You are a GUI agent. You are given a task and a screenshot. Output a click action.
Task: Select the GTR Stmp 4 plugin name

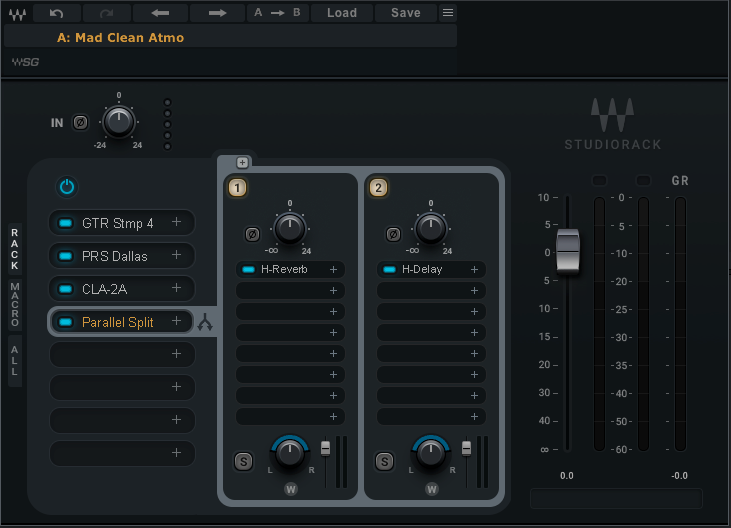[117, 224]
